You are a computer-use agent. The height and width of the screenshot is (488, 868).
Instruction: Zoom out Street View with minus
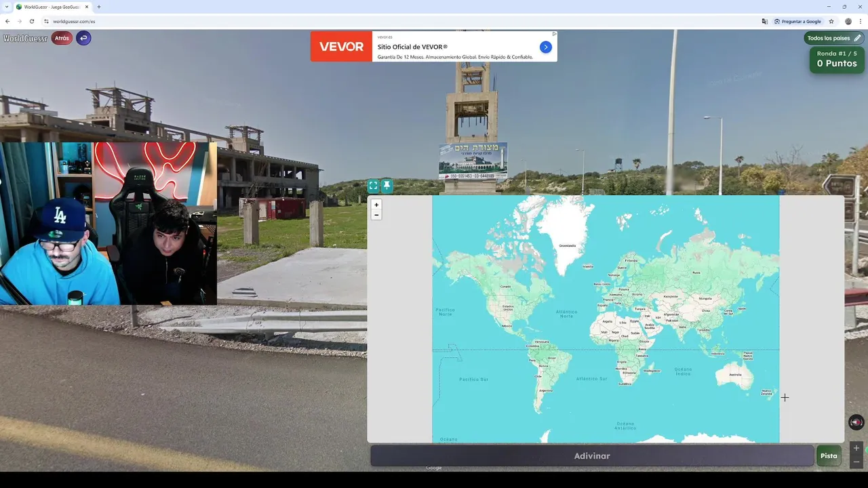tap(856, 462)
